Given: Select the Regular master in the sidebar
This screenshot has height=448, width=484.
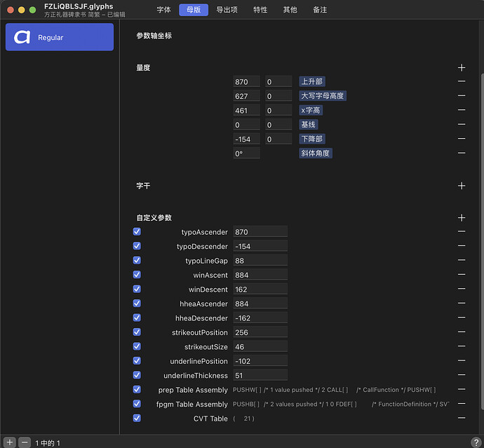Looking at the screenshot, I should (x=60, y=37).
